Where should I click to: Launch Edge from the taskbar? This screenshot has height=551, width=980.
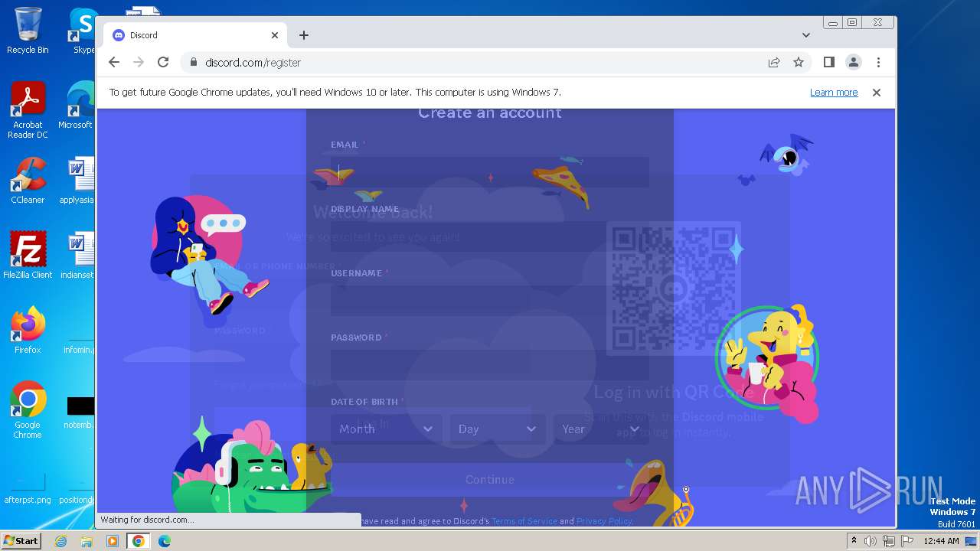coord(164,541)
